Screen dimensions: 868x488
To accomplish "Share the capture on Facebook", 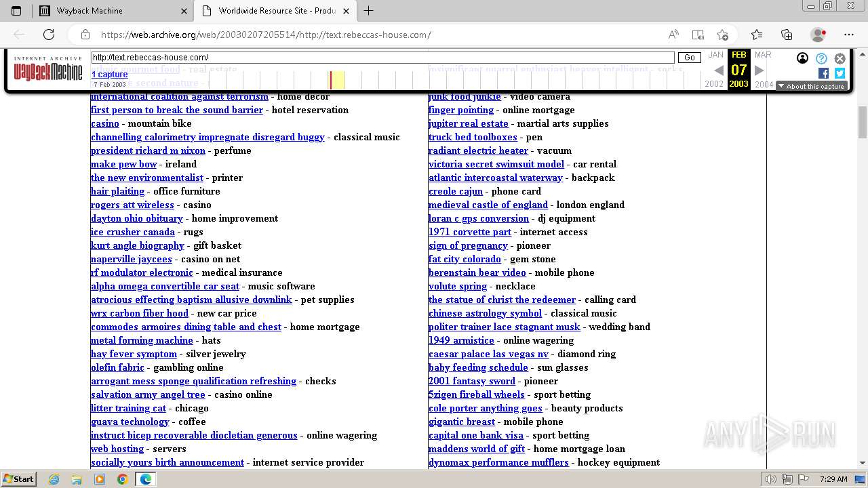I will pos(823,73).
